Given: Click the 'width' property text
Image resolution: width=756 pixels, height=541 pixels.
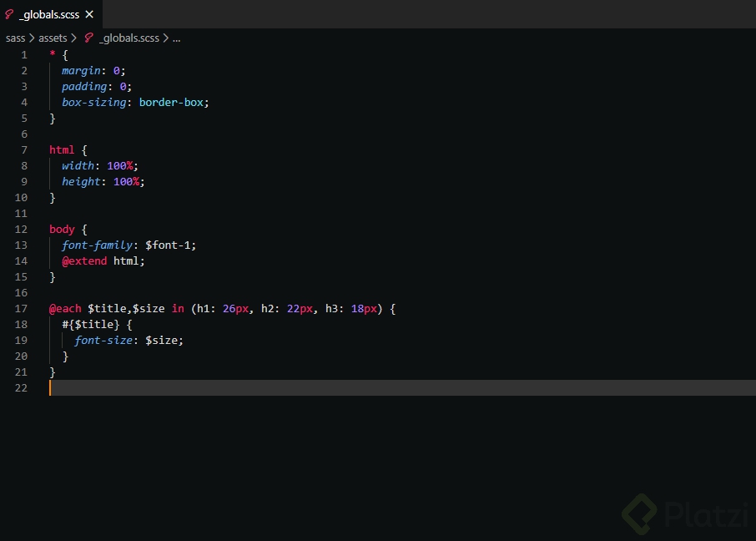Looking at the screenshot, I should pyautogui.click(x=78, y=166).
